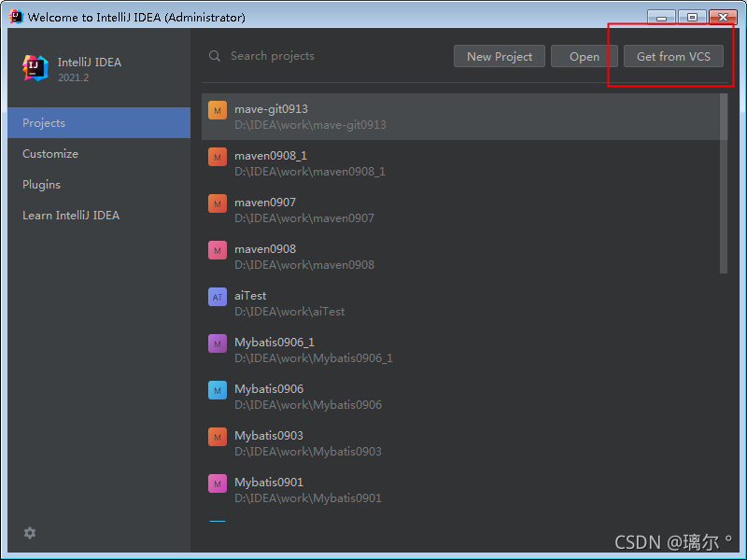Click the maven0908_1 project icon
Viewport: 747px width, 560px height.
218,157
